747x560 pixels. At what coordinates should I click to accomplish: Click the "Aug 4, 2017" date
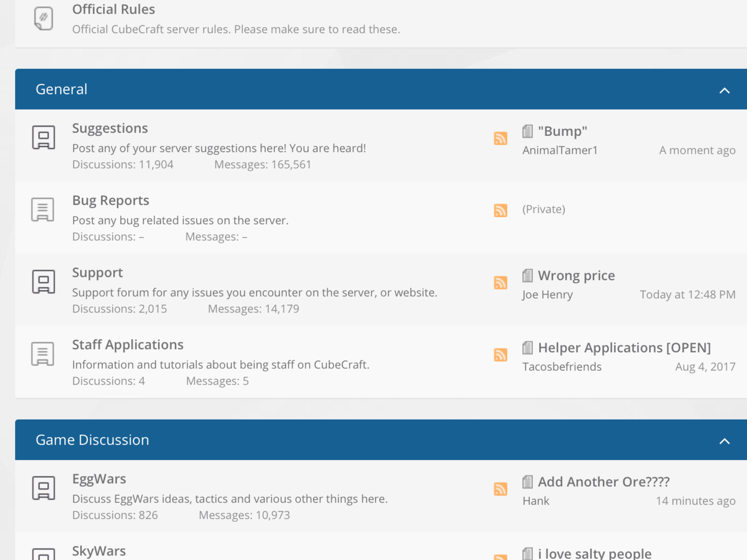pos(705,367)
